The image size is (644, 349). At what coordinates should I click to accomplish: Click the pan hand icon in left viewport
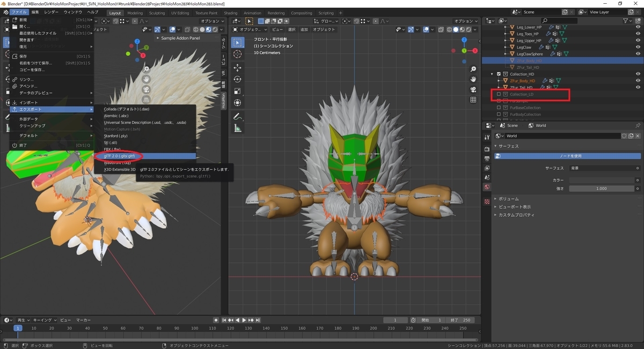pyautogui.click(x=146, y=79)
